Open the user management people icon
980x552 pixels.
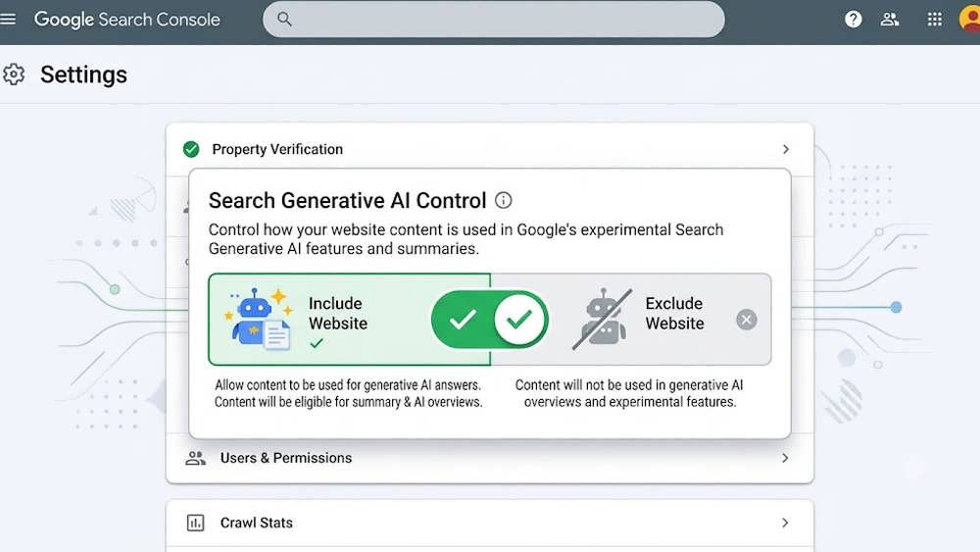(x=890, y=20)
